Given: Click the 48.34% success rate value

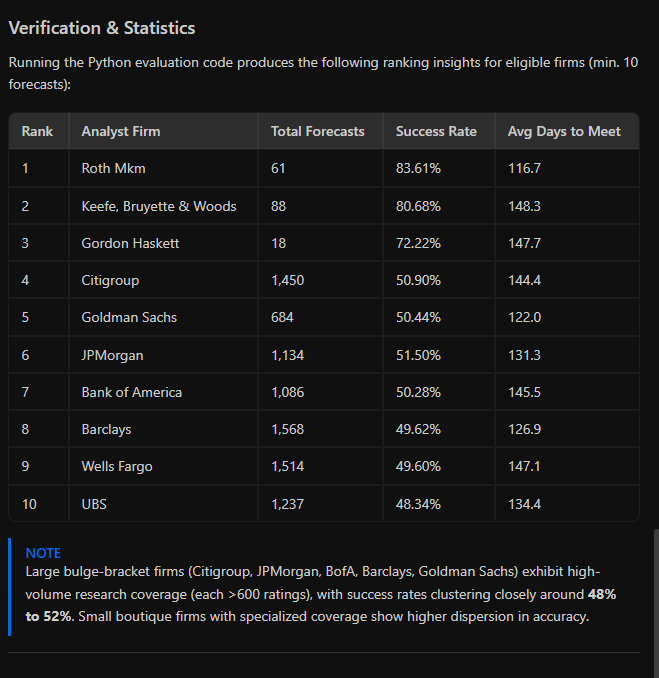Looking at the screenshot, I should pos(418,504).
